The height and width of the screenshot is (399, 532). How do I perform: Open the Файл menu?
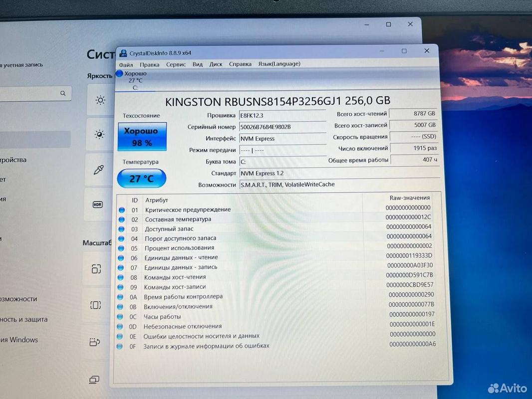pyautogui.click(x=126, y=64)
